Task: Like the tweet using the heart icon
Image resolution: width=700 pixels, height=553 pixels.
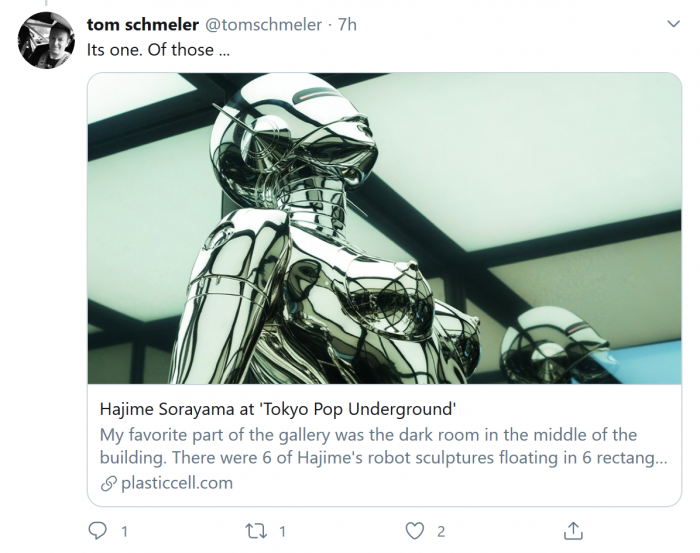Action: (x=414, y=530)
